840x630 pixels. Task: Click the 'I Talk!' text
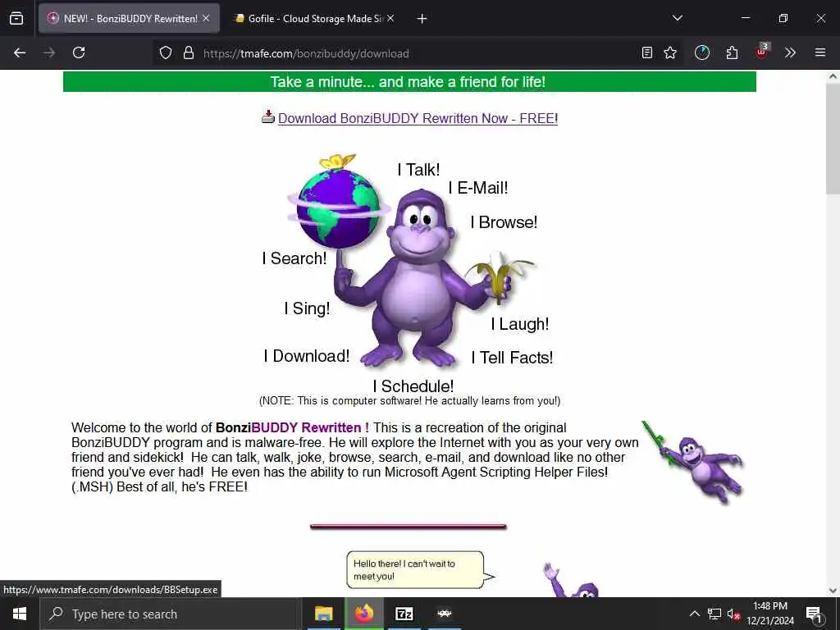click(418, 170)
